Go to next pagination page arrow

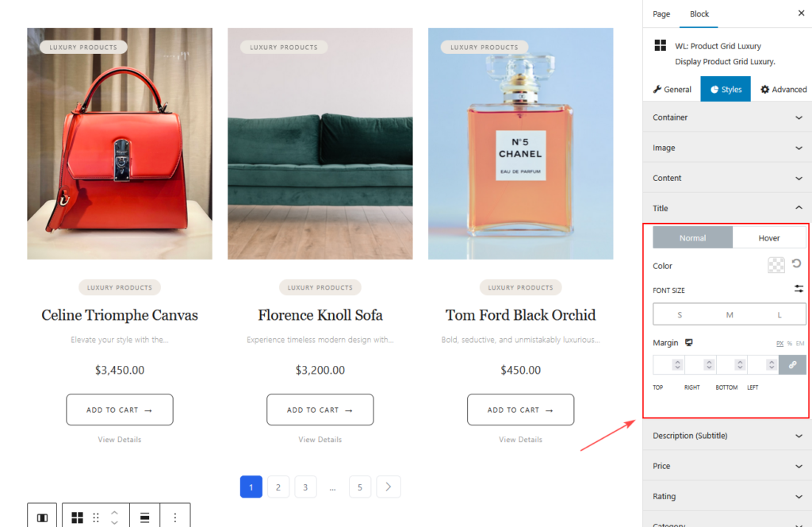pos(388,487)
